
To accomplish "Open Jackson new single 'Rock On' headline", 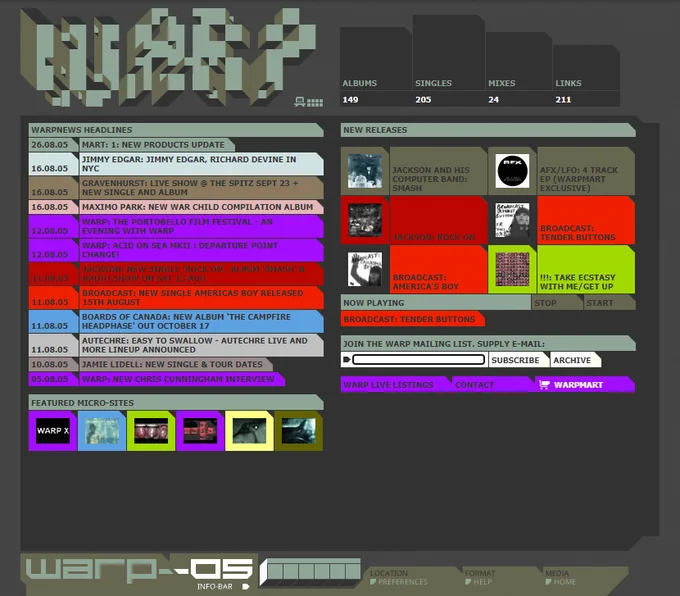I will [x=201, y=274].
